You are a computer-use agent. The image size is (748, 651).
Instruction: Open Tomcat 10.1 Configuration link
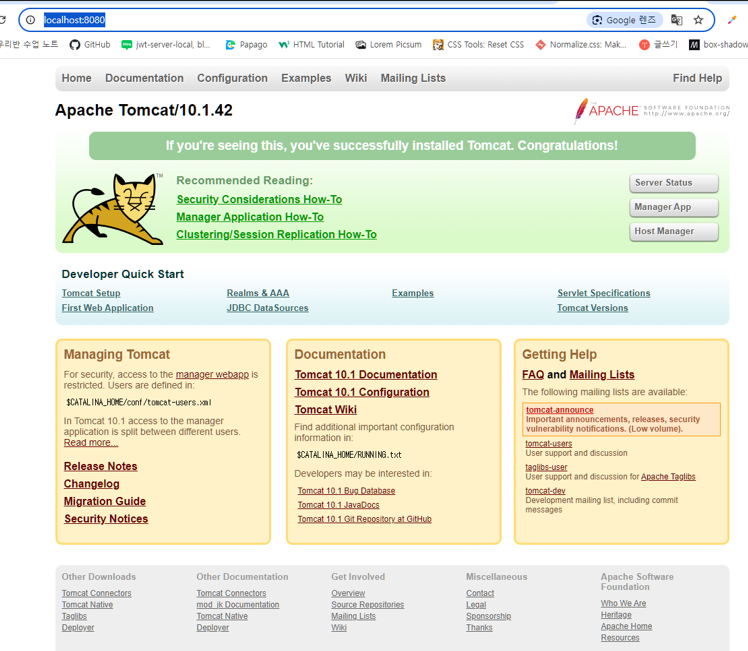tap(362, 393)
